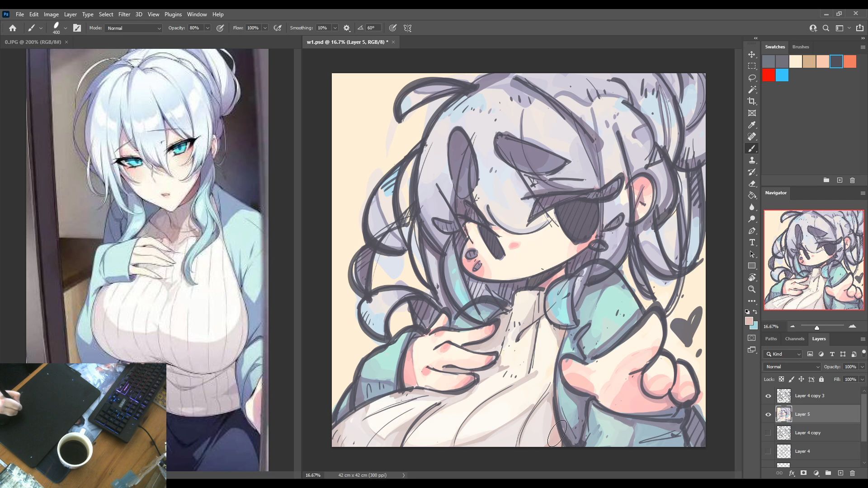Show Layer 4 copy by clicking its visibility box
The height and width of the screenshot is (488, 868).
click(x=768, y=433)
